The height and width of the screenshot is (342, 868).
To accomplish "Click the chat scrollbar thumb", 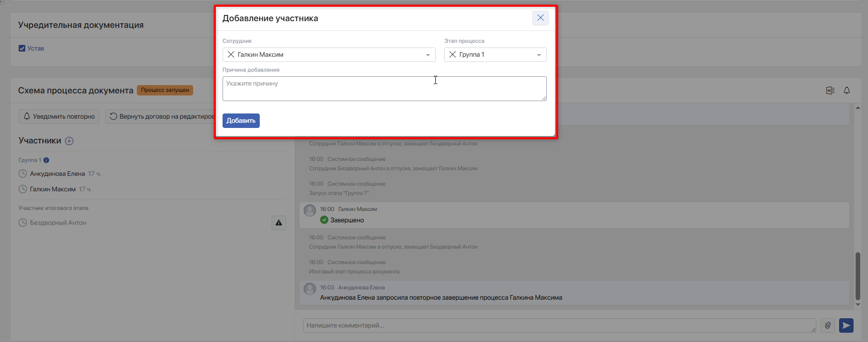I will [x=858, y=276].
